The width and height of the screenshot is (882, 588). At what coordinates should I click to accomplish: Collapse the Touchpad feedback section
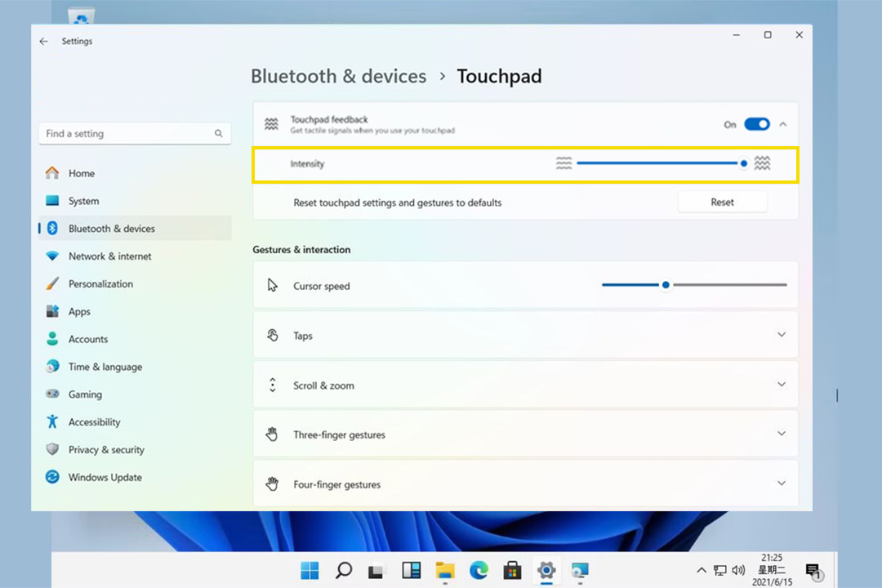783,124
